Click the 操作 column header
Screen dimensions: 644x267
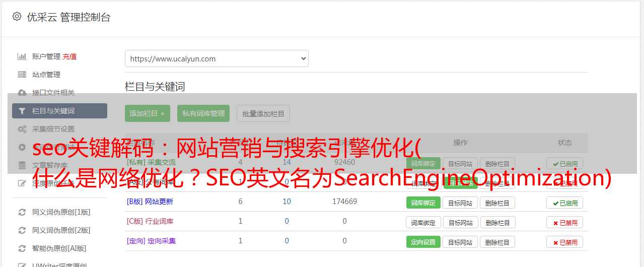[x=460, y=143]
